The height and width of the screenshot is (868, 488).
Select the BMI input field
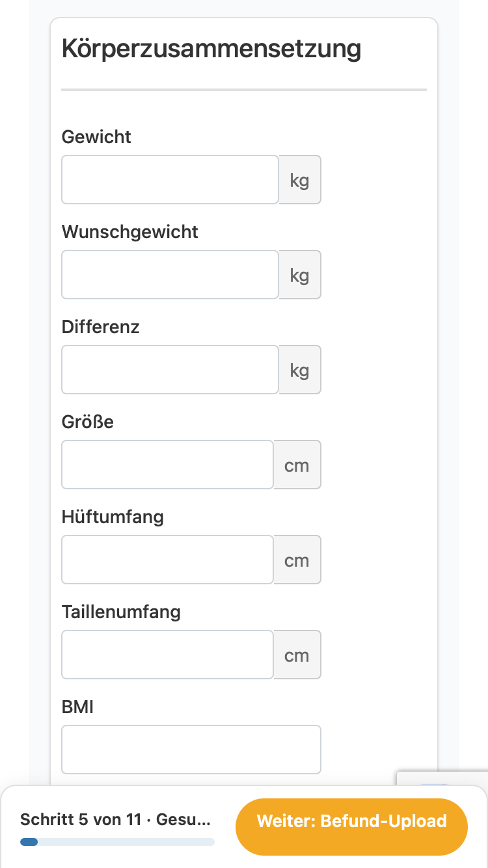click(191, 750)
